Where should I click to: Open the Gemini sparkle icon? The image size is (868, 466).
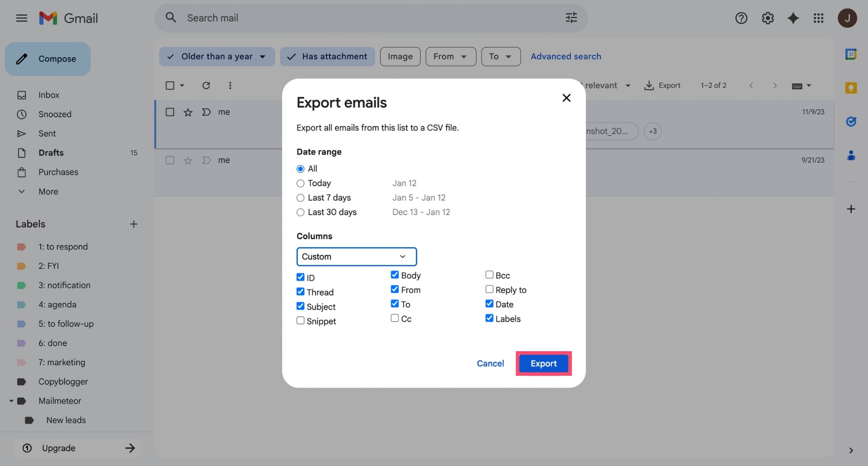click(x=793, y=18)
